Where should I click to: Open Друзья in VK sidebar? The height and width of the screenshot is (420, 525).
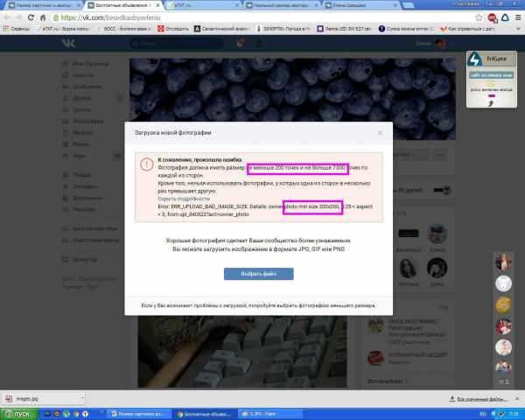tap(77, 98)
